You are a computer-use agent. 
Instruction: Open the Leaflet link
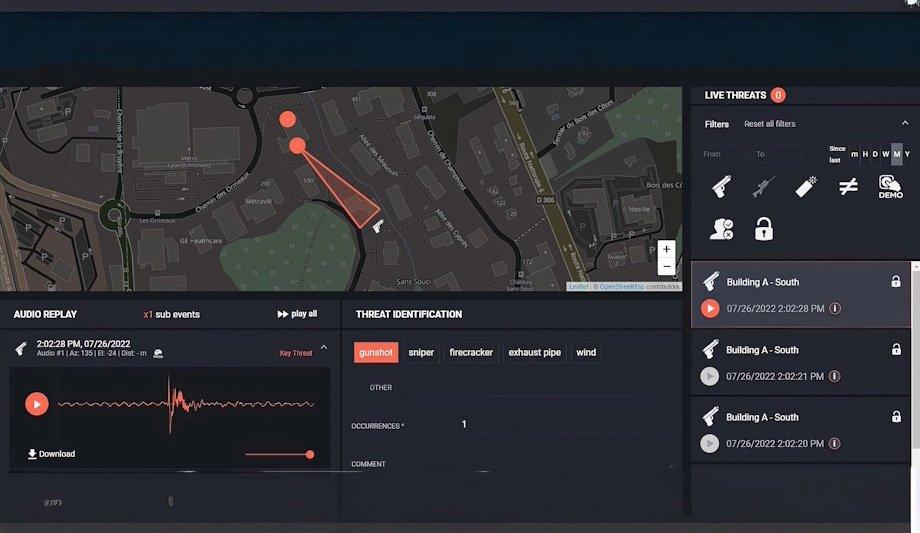579,286
